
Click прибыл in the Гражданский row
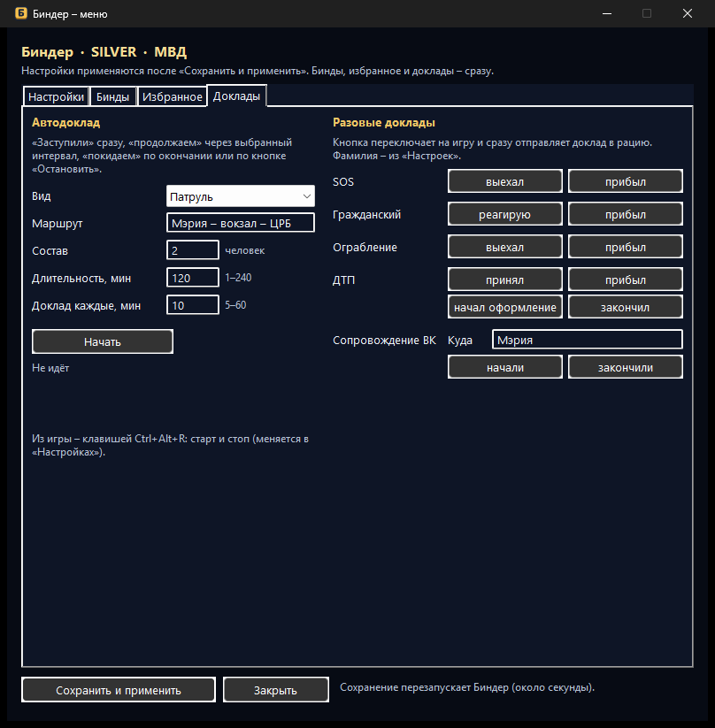pyautogui.click(x=626, y=214)
